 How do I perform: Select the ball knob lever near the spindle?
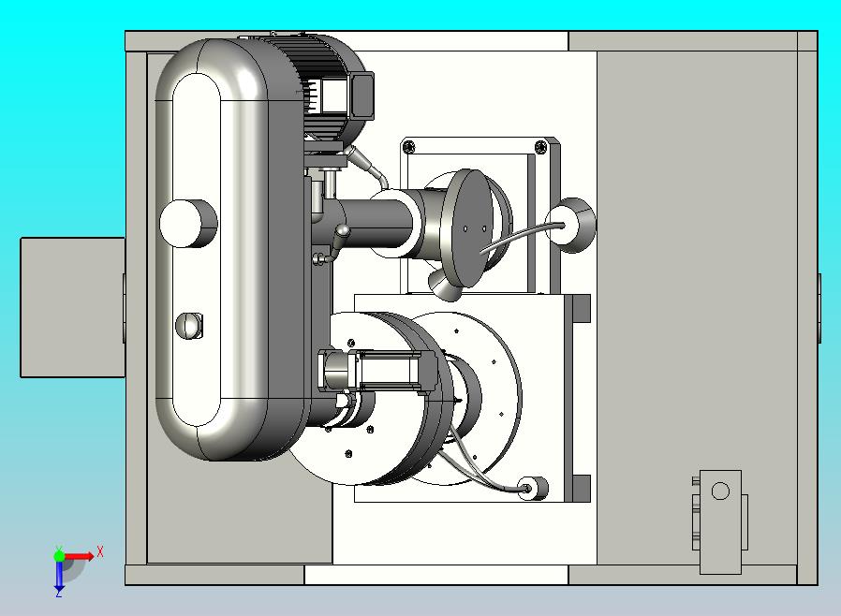(342, 231)
